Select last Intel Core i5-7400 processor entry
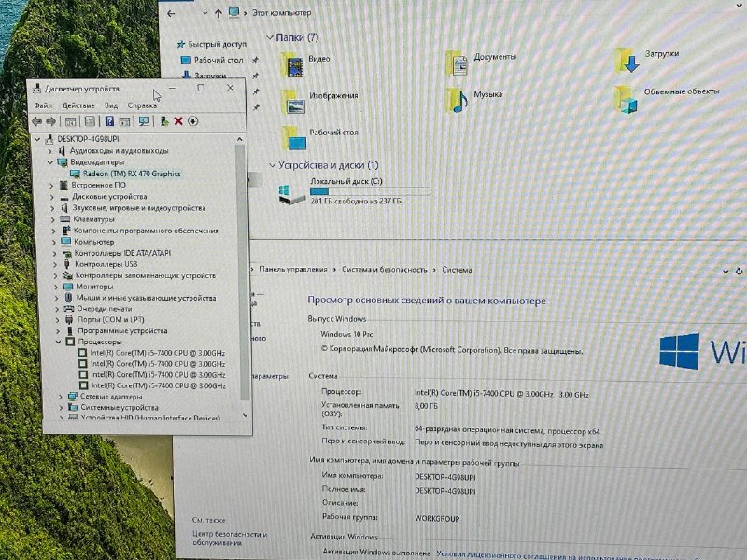 click(x=158, y=385)
